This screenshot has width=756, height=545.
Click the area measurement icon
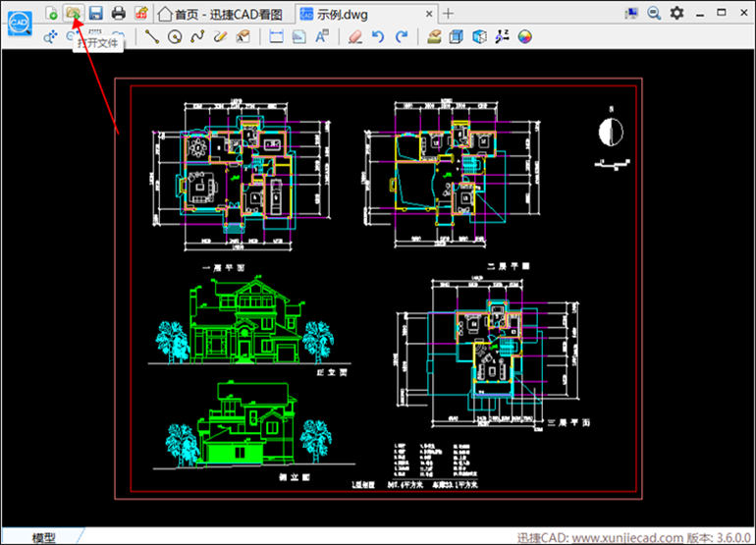tap(298, 36)
